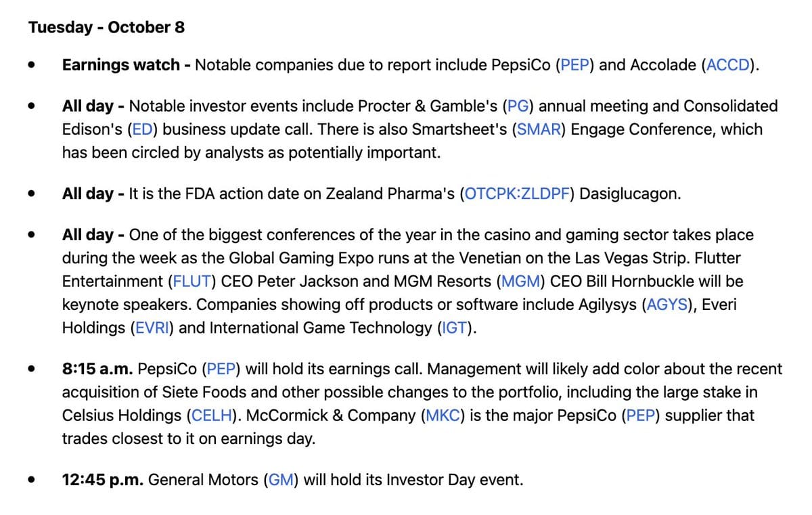Open the ACCD ticker link for Accolade
This screenshot has width=812, height=515.
pyautogui.click(x=727, y=65)
